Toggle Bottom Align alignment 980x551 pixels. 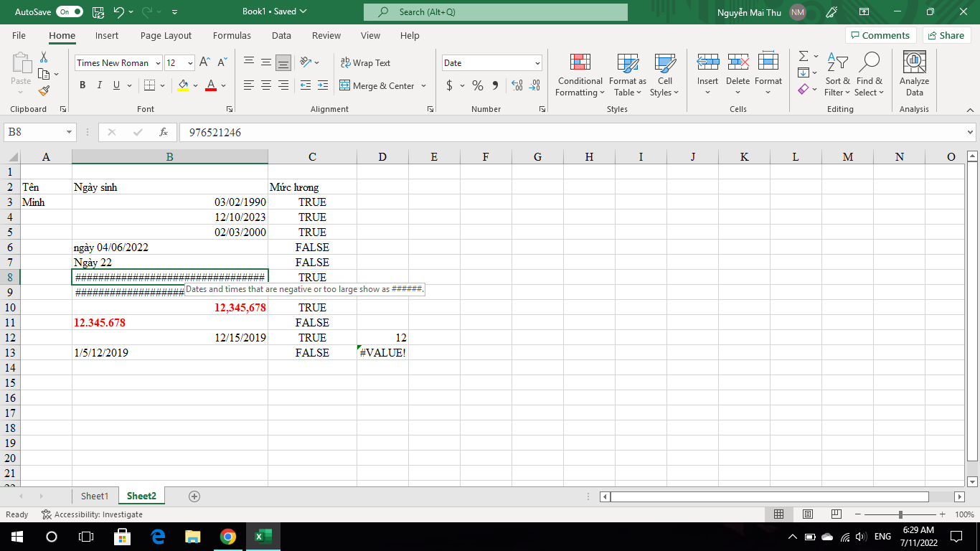[283, 62]
